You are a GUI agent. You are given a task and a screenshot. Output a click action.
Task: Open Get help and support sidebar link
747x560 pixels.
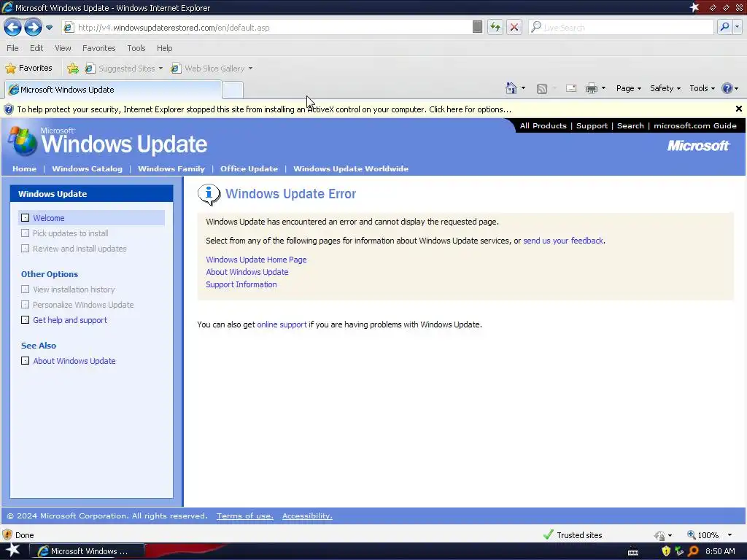pyautogui.click(x=70, y=320)
